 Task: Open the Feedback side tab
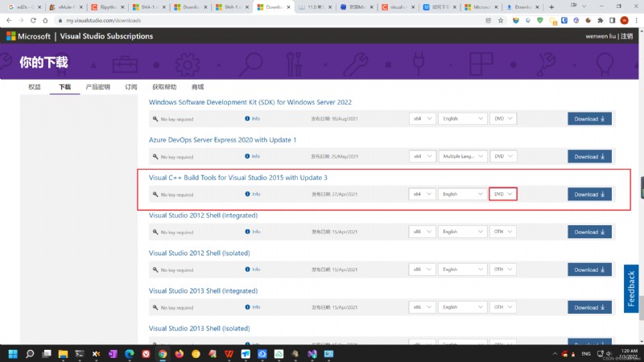631,289
